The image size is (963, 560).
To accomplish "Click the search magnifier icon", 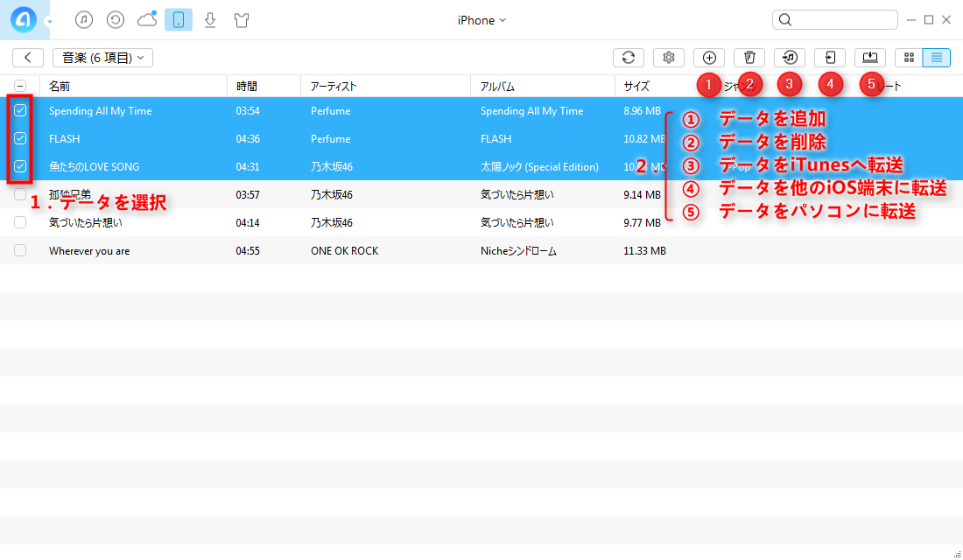I will [785, 20].
